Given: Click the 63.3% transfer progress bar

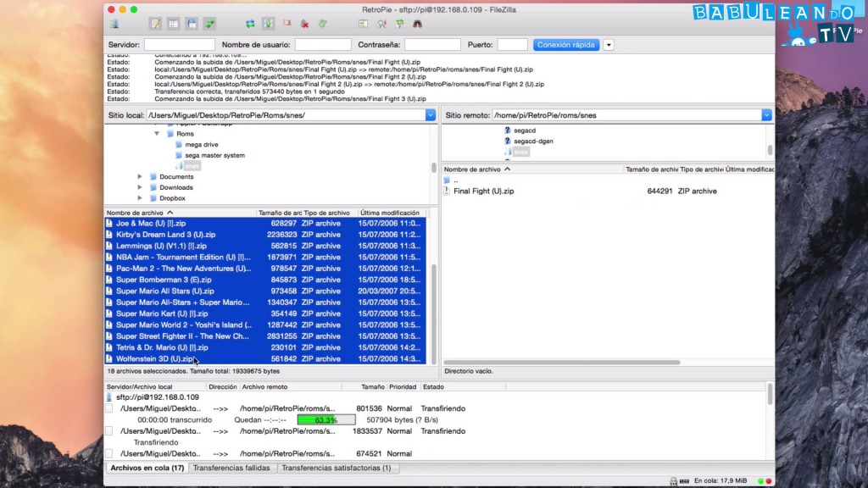Looking at the screenshot, I should [x=326, y=420].
